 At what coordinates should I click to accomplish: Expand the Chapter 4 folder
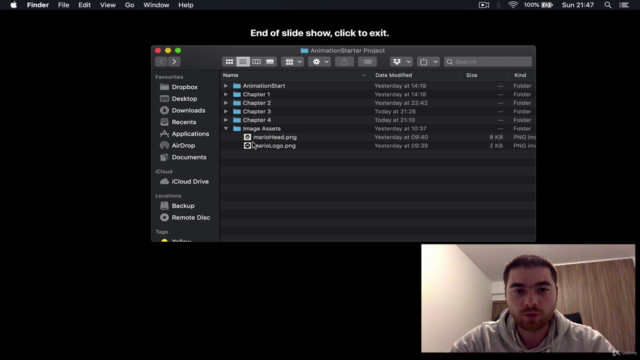[x=226, y=120]
